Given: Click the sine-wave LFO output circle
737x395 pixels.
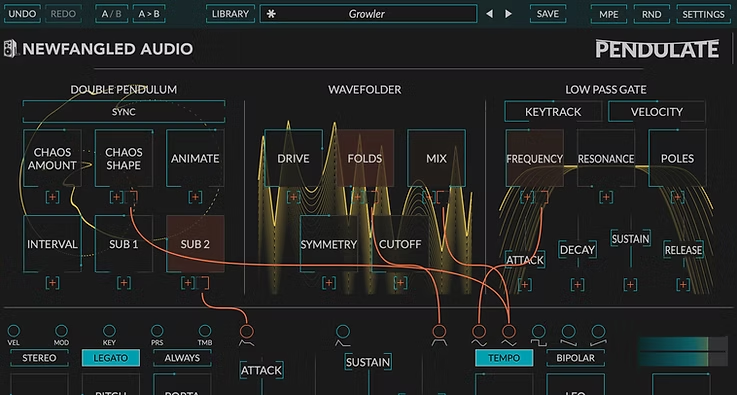Looking at the screenshot, I should (x=479, y=332).
